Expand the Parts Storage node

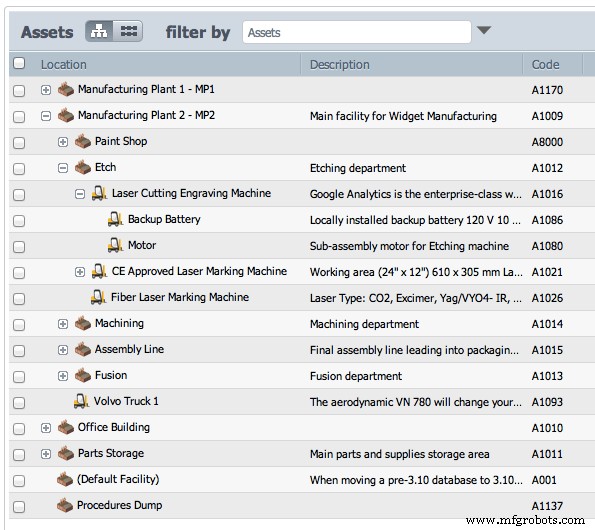[x=46, y=454]
